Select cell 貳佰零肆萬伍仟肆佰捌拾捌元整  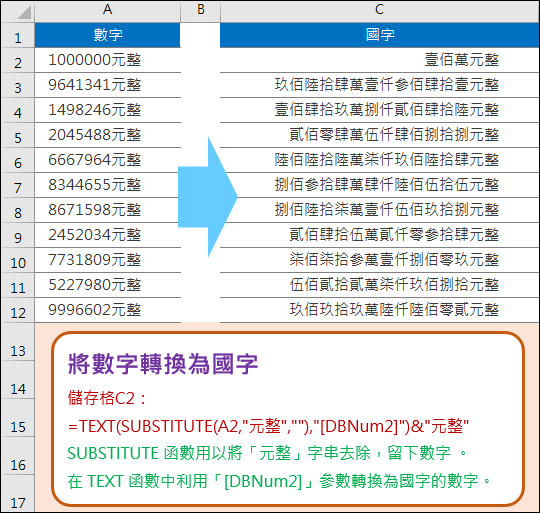pyautogui.click(x=380, y=135)
